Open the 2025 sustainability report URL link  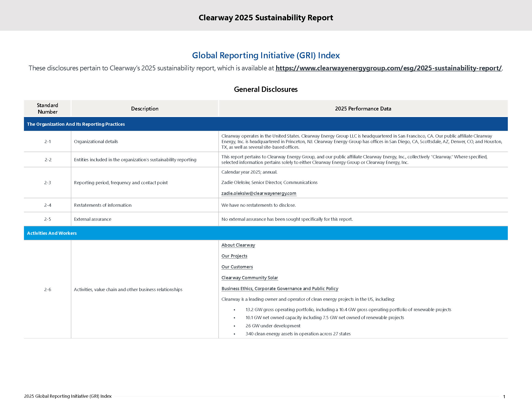point(388,68)
